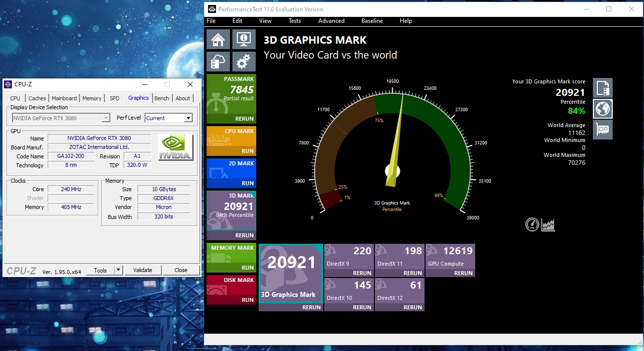Open the PerformanceTest home screen icon
This screenshot has width=644, height=351.
pos(218,39)
